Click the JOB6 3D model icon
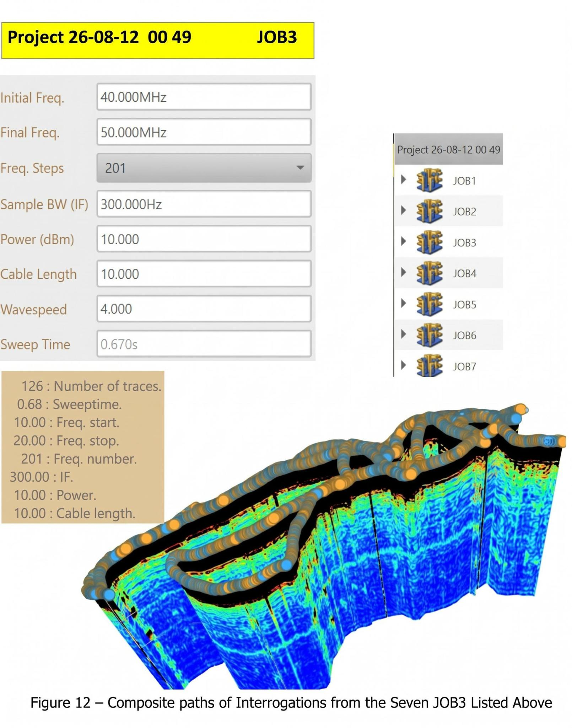 coord(430,335)
